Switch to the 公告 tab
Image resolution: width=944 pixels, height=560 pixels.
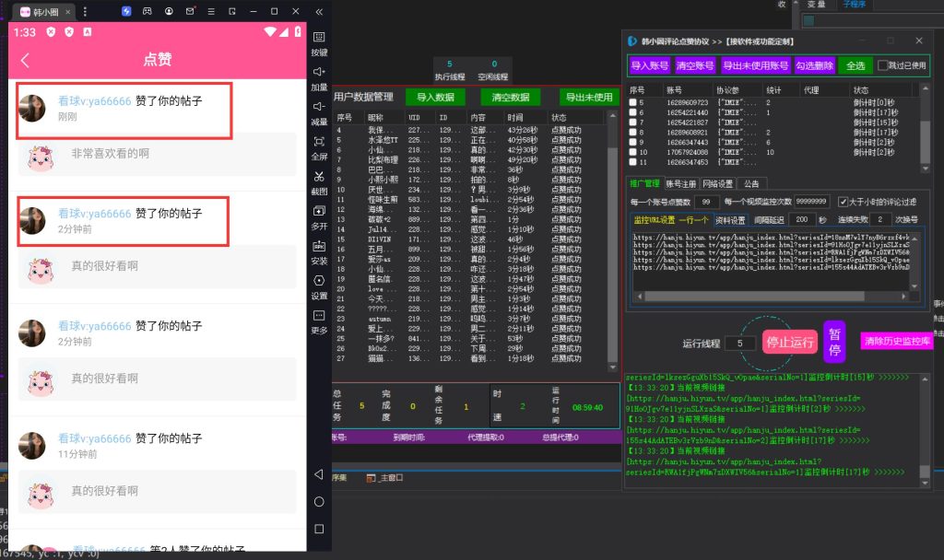751,183
